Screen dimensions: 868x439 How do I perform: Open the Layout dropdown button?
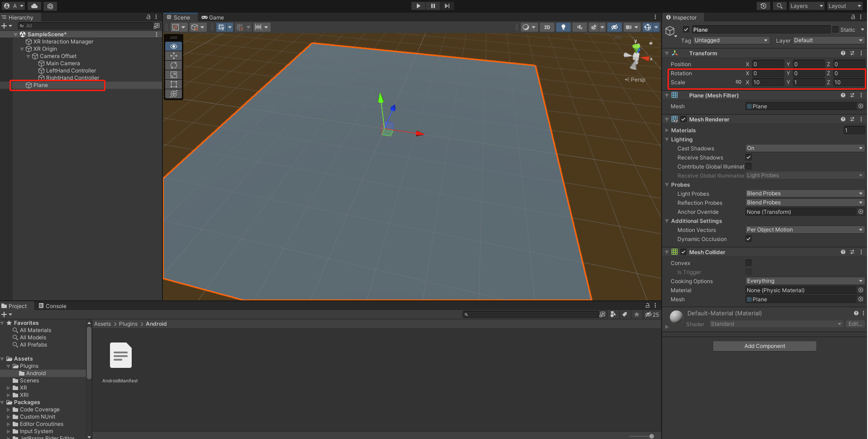click(844, 6)
